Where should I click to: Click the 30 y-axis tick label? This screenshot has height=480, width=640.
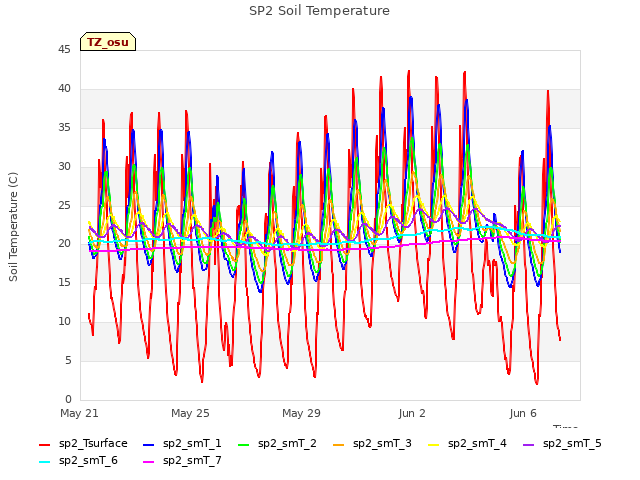pyautogui.click(x=64, y=167)
